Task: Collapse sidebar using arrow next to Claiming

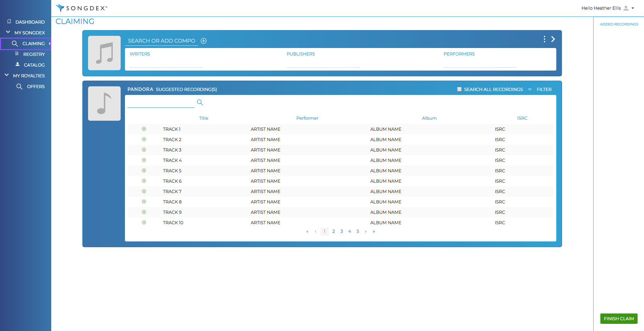Action: pyautogui.click(x=50, y=43)
